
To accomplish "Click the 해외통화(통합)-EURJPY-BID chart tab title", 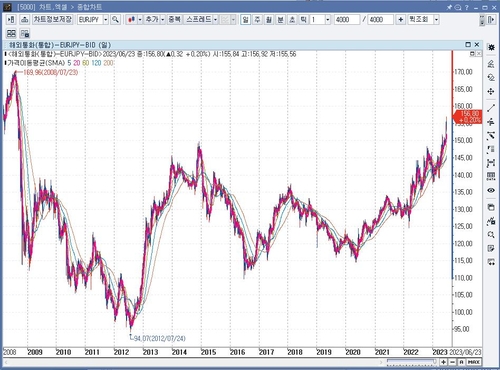I will click(x=60, y=45).
